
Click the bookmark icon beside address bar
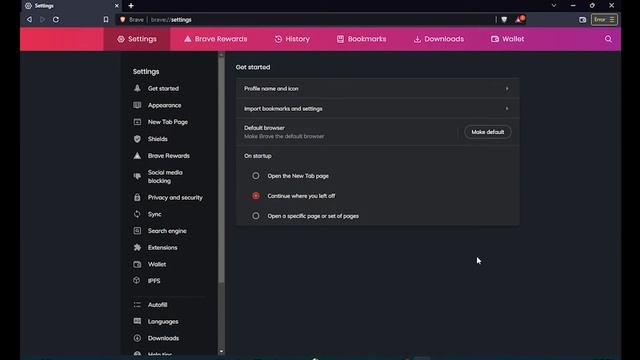pos(106,20)
